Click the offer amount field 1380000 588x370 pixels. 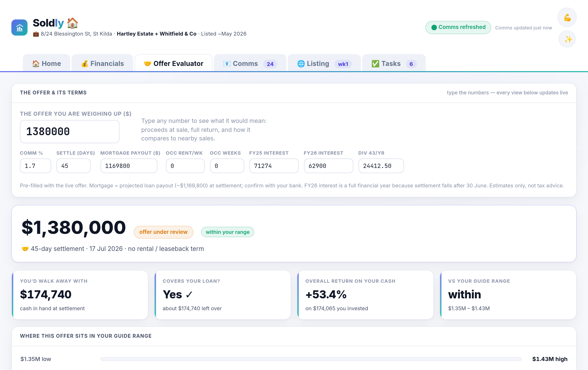point(70,132)
